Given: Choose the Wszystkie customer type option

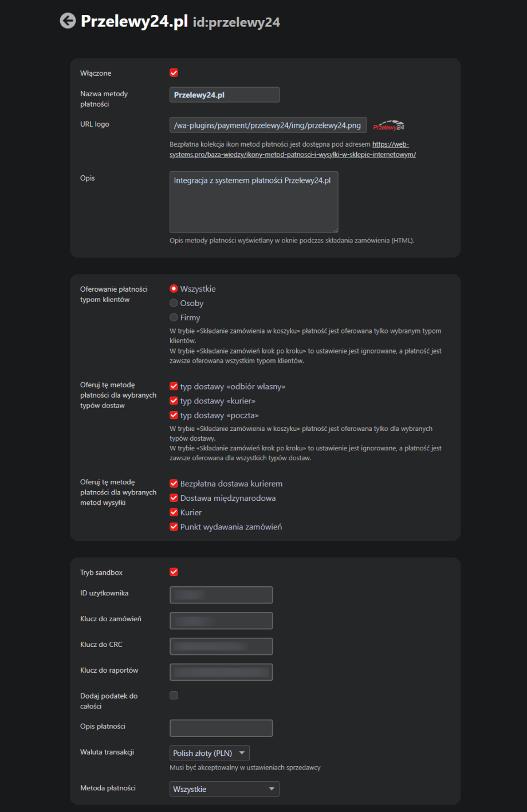Looking at the screenshot, I should click(x=174, y=289).
